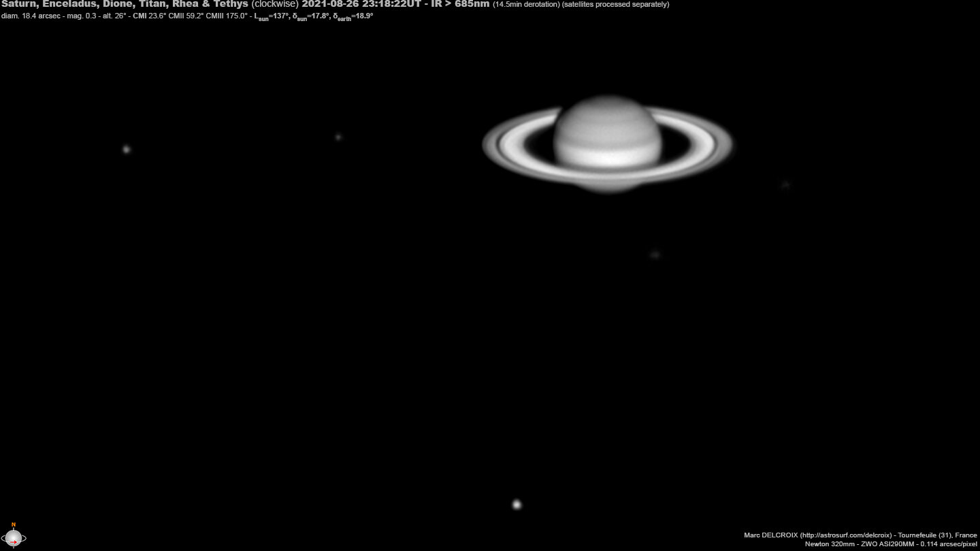The width and height of the screenshot is (980, 551).
Task: Click the bright moon farthest left of Saturn
Action: pyautogui.click(x=126, y=149)
